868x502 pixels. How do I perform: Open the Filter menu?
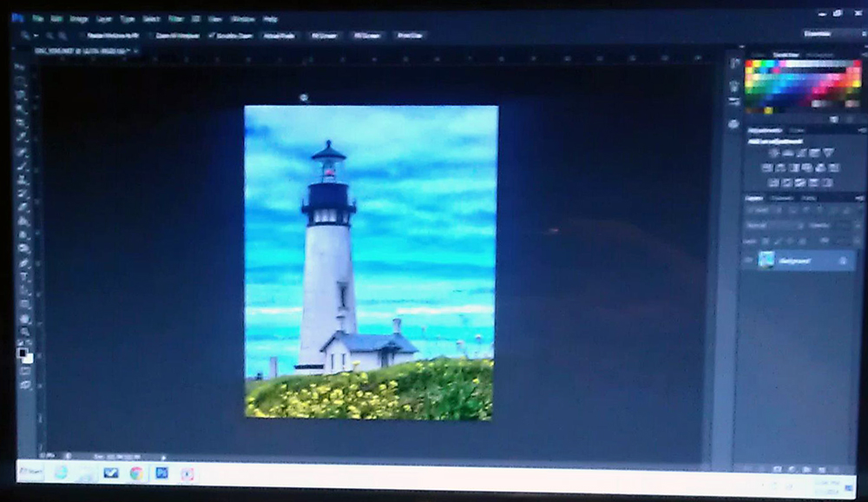(175, 18)
